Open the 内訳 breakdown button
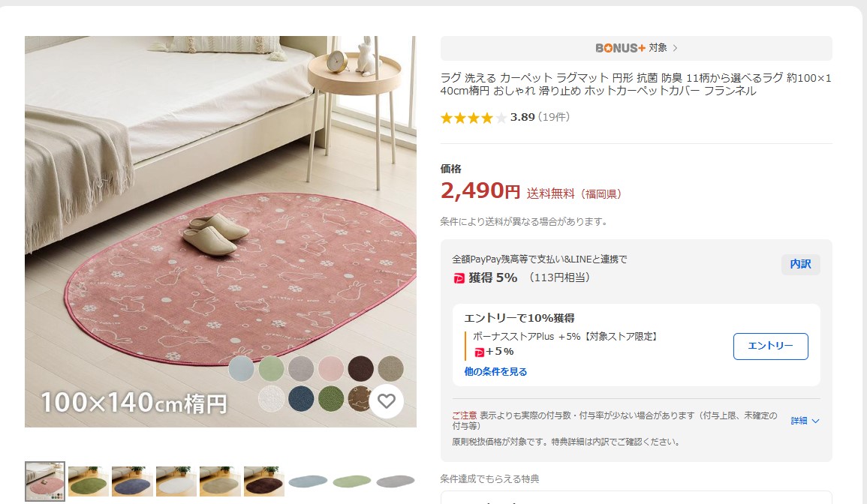This screenshot has width=867, height=504. tap(801, 264)
